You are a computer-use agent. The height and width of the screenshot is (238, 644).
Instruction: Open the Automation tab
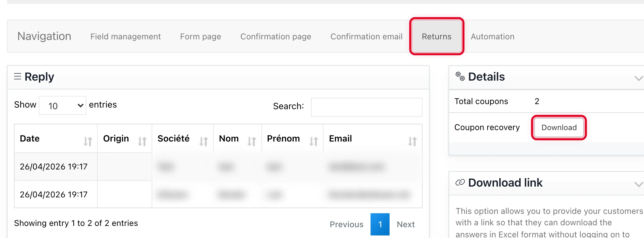[x=492, y=36]
